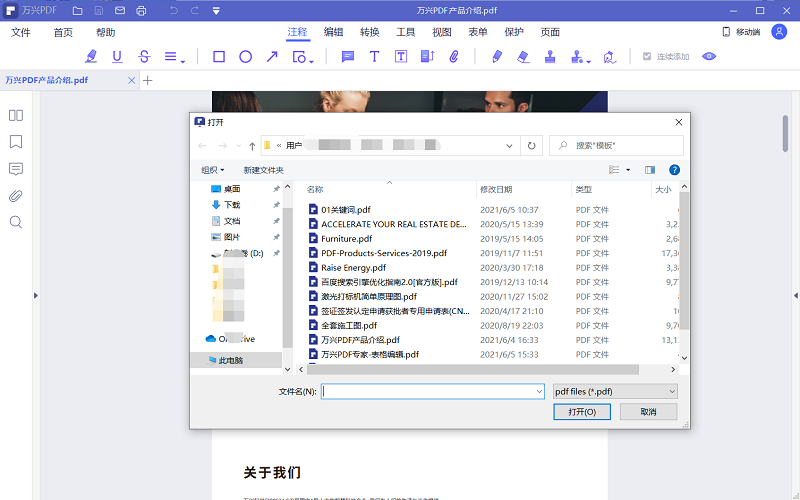Select the eraser tool

pos(523,57)
